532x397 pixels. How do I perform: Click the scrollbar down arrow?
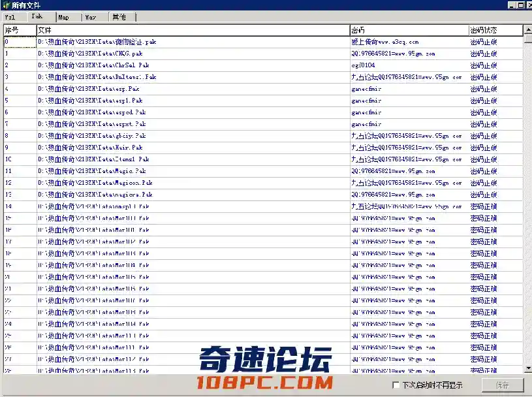pos(528,368)
